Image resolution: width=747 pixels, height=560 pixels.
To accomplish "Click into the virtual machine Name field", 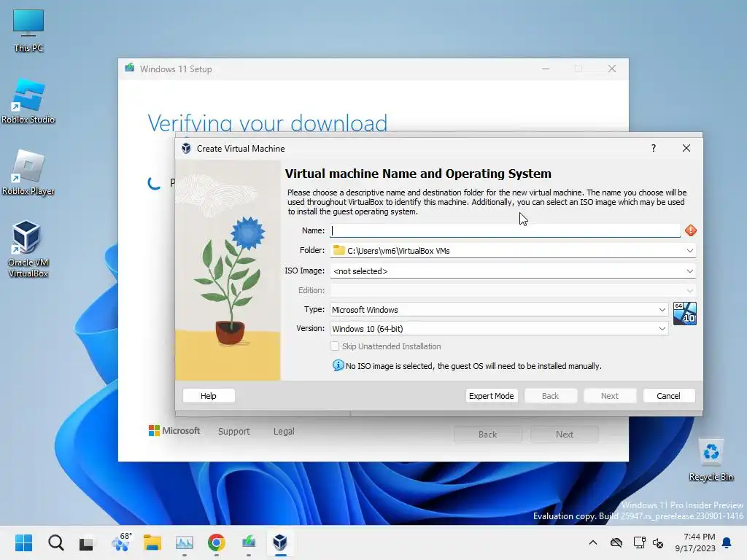I will pos(505,230).
